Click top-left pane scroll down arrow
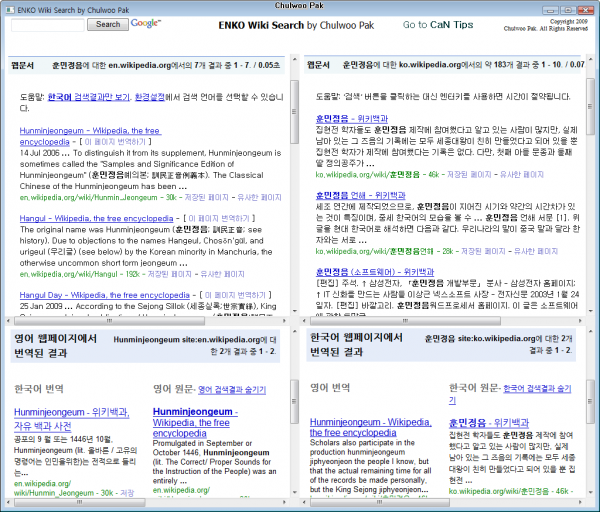600x512 pixels. tap(294, 311)
